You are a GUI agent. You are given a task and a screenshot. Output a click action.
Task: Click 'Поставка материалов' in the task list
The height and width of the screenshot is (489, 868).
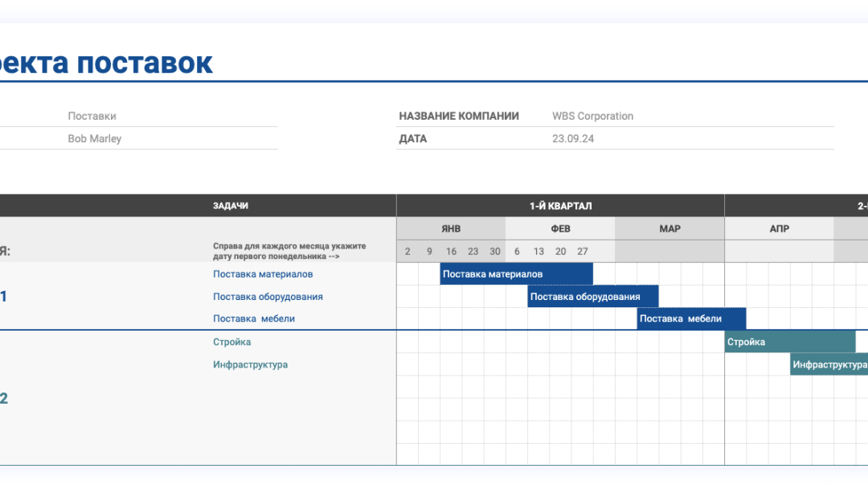coord(263,274)
